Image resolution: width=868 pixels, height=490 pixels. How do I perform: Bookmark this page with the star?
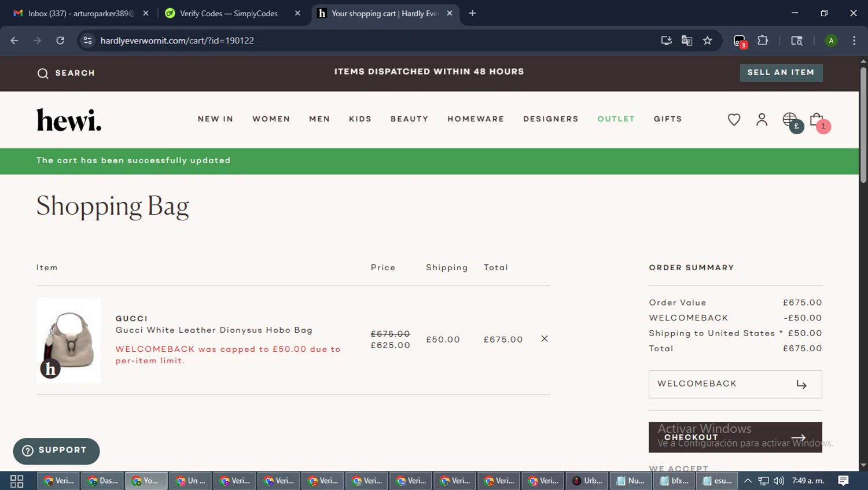pyautogui.click(x=707, y=40)
